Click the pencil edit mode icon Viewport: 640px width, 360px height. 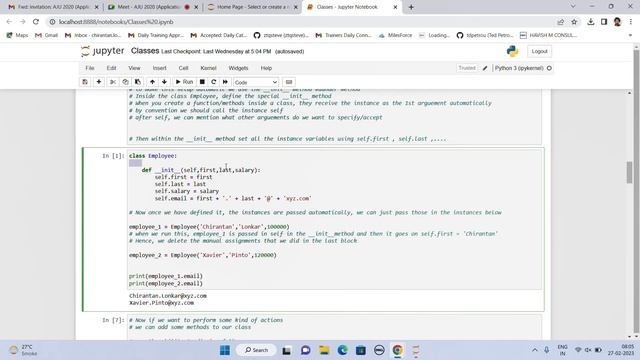[x=485, y=68]
